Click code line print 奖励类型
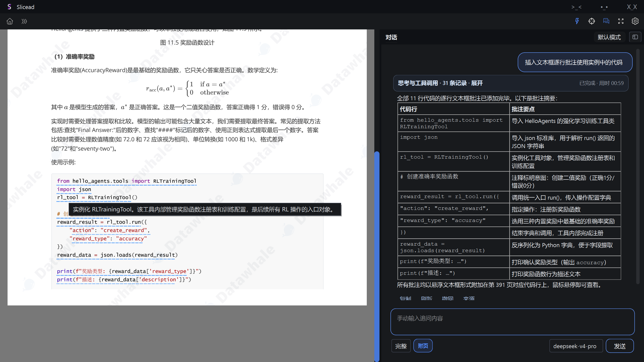This screenshot has width=644, height=362. point(129,271)
